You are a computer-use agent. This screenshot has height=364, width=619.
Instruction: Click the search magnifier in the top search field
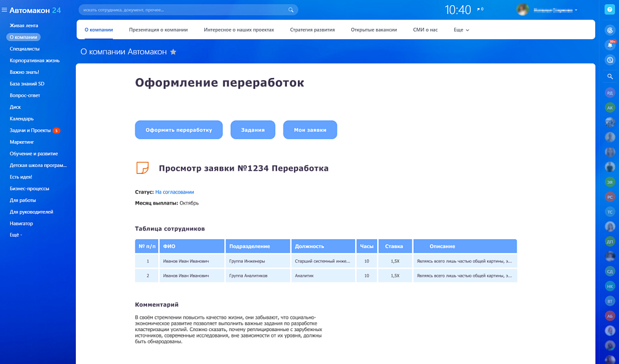tap(291, 10)
